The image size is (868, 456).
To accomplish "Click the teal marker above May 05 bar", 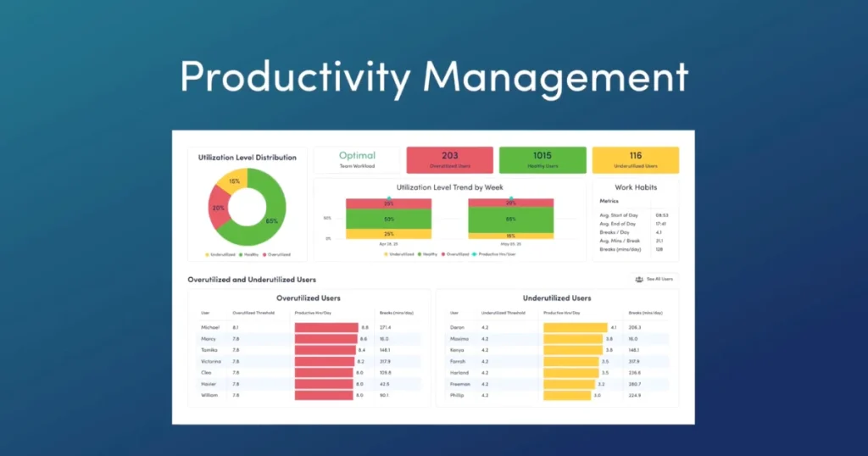I will pyautogui.click(x=511, y=198).
